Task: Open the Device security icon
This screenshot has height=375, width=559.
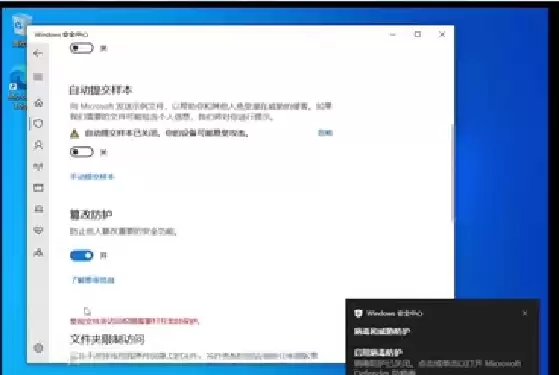Action: coord(39,209)
